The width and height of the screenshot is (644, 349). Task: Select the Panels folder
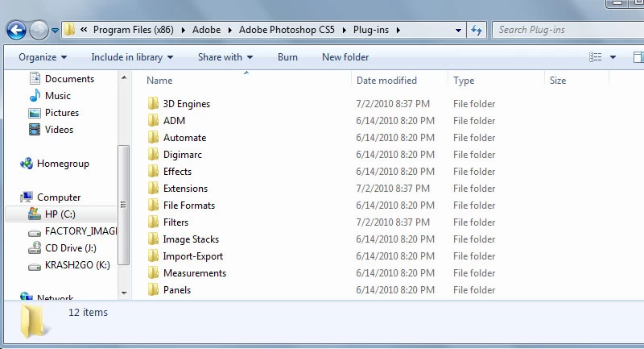pos(169,290)
